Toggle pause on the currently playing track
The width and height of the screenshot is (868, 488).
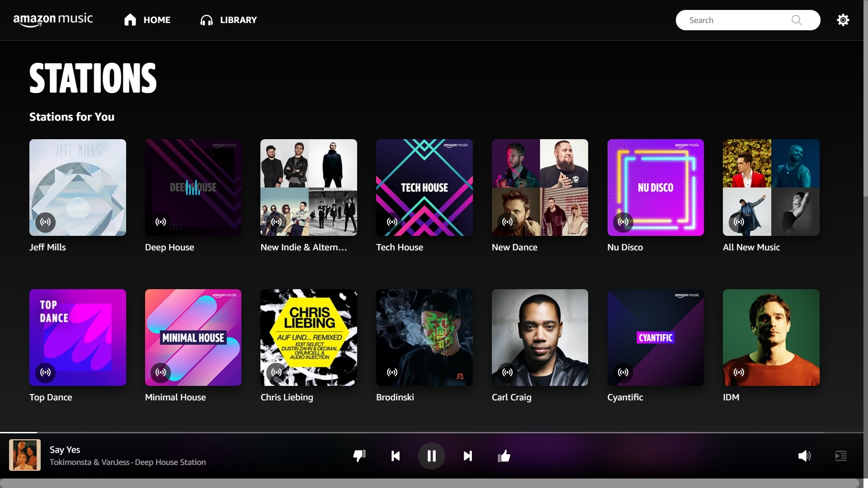pos(431,455)
